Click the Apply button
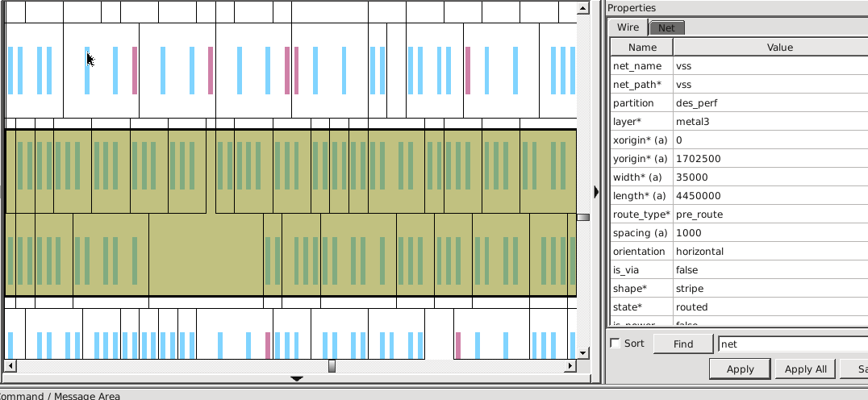 click(x=740, y=369)
